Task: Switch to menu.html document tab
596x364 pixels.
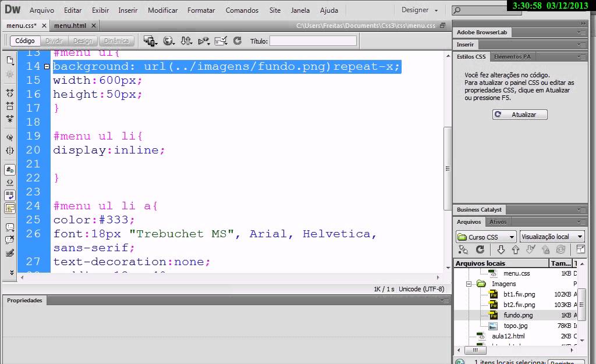Action: pos(70,26)
